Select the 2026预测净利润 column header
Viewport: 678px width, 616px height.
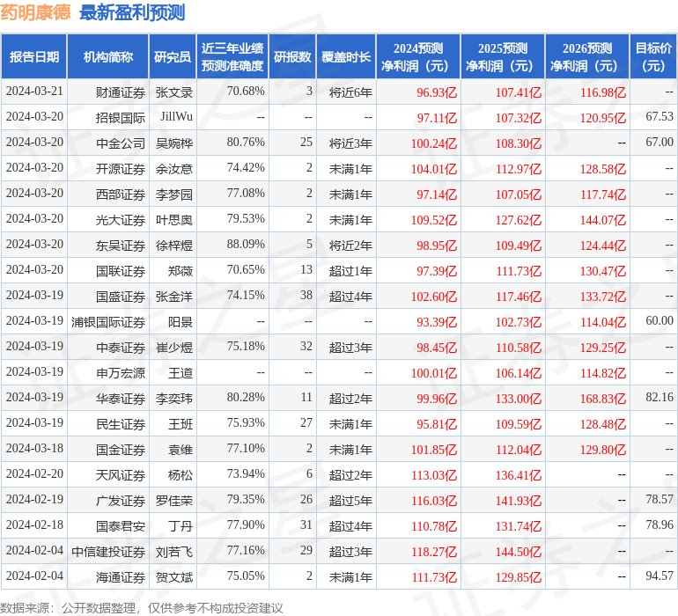click(587, 56)
